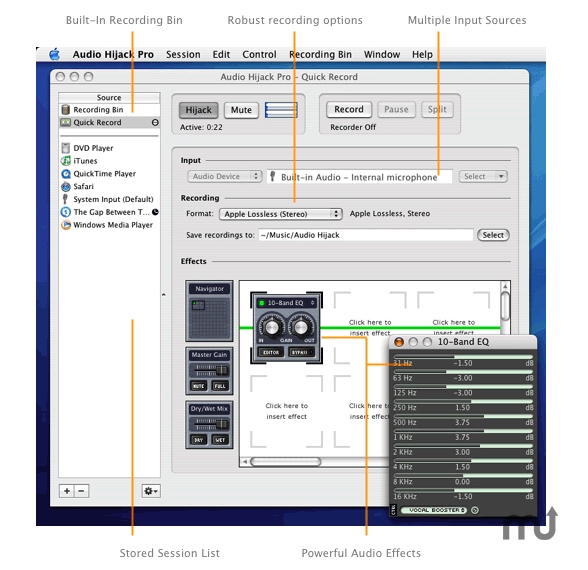Open the Apple menu
This screenshot has width=588, height=570.
tap(55, 55)
